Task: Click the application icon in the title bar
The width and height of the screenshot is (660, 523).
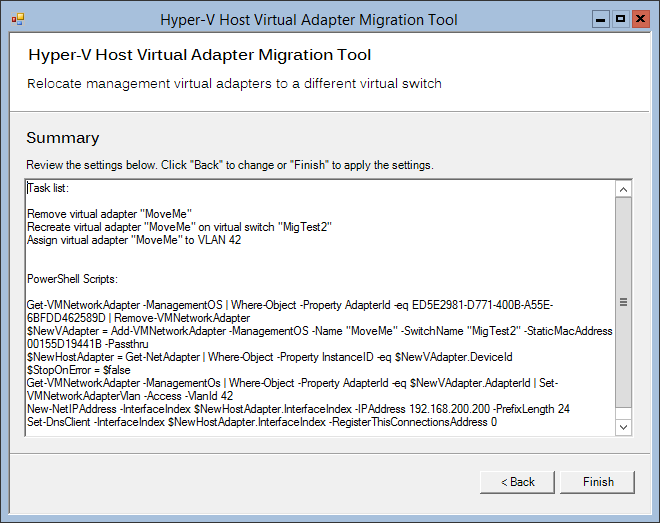Action: point(18,19)
